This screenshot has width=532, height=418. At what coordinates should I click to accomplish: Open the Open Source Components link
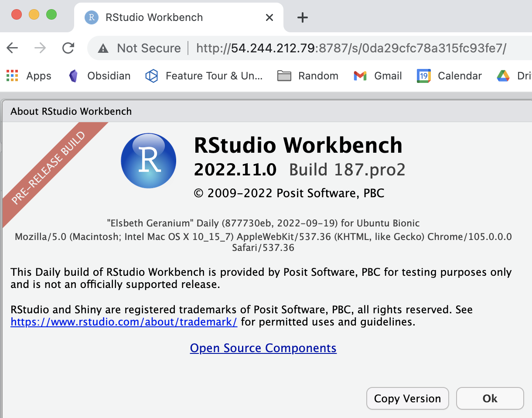263,348
